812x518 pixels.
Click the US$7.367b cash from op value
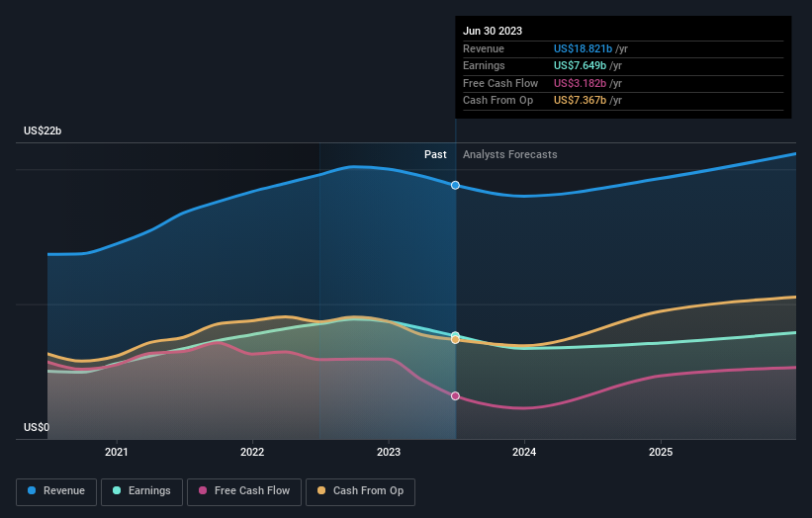click(580, 101)
